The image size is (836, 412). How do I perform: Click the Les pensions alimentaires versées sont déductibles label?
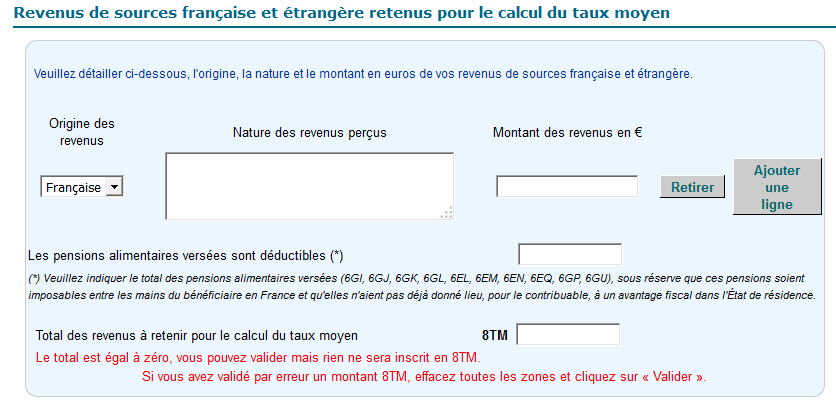[186, 256]
